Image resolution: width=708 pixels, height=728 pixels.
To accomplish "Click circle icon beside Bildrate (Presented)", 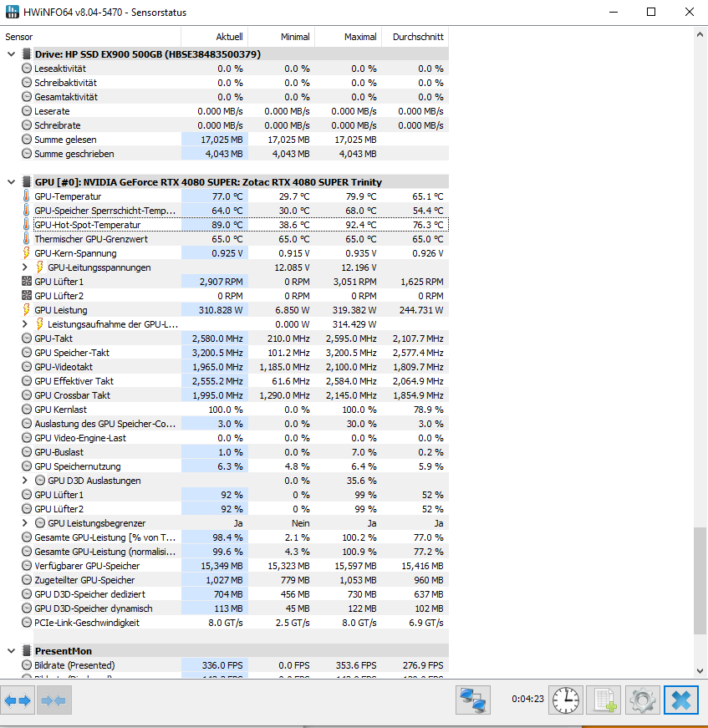I will (x=27, y=665).
